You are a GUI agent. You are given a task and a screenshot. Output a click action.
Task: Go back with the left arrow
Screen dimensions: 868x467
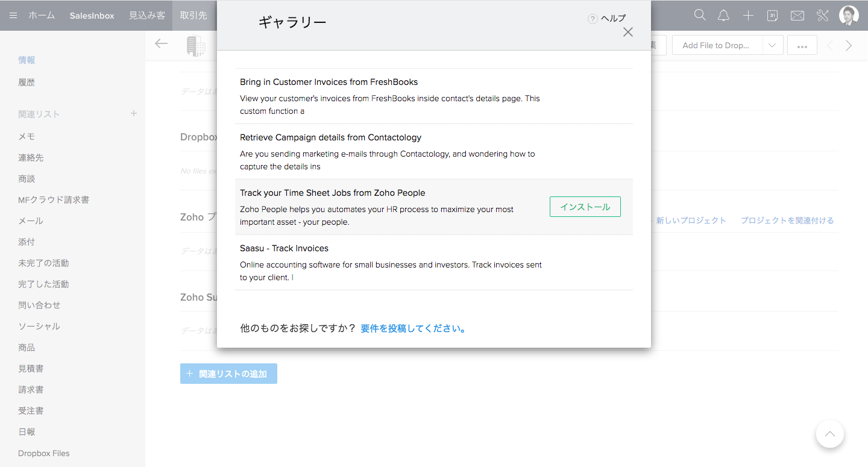tap(161, 43)
